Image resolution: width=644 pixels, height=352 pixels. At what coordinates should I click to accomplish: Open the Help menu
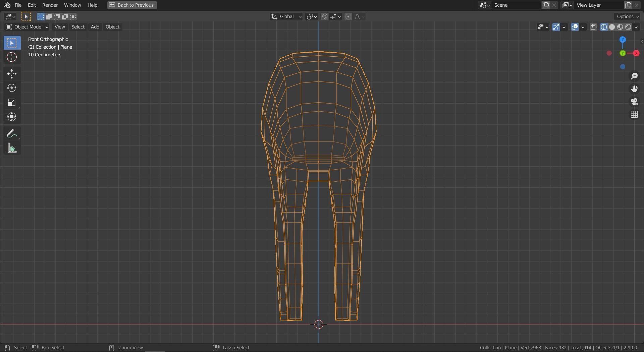(x=92, y=5)
